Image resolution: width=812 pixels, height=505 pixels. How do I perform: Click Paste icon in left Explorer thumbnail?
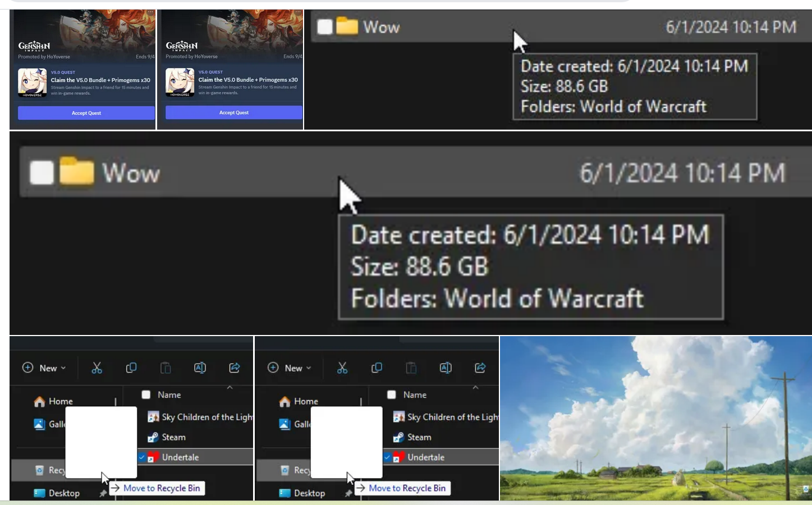click(166, 368)
